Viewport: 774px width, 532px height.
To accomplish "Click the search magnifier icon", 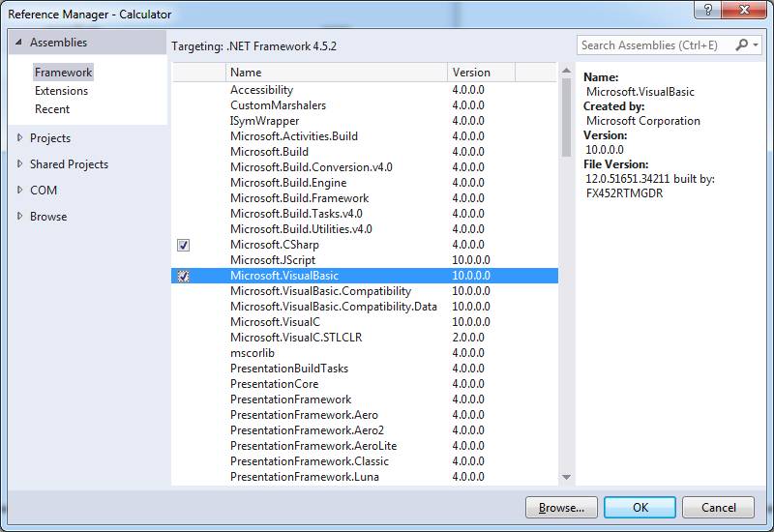I will click(x=742, y=45).
